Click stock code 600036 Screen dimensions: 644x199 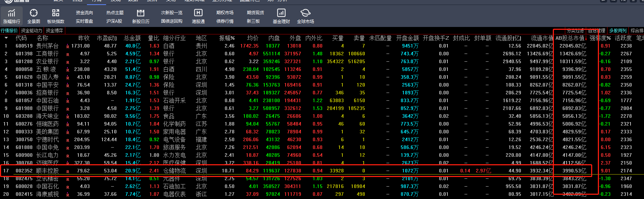coord(24,93)
